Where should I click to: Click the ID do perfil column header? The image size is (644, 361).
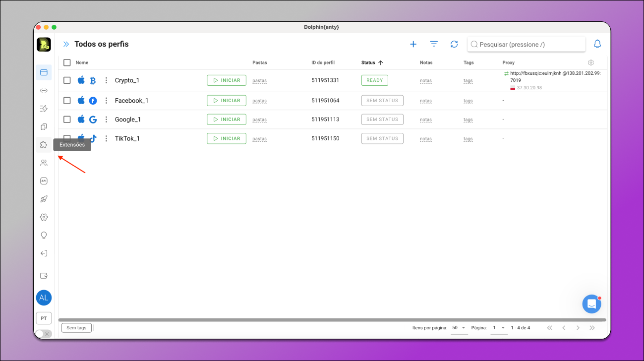coord(323,62)
